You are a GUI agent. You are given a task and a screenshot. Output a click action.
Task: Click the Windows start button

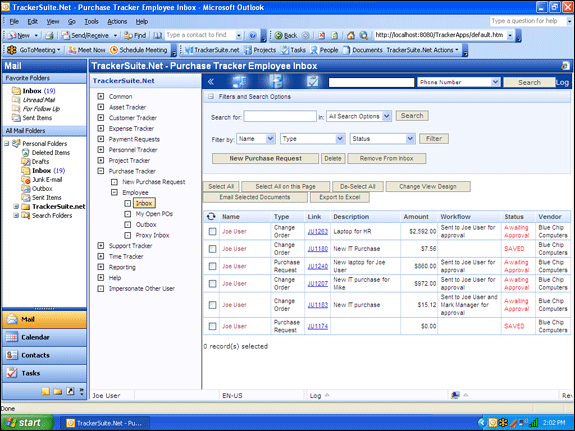click(x=26, y=423)
